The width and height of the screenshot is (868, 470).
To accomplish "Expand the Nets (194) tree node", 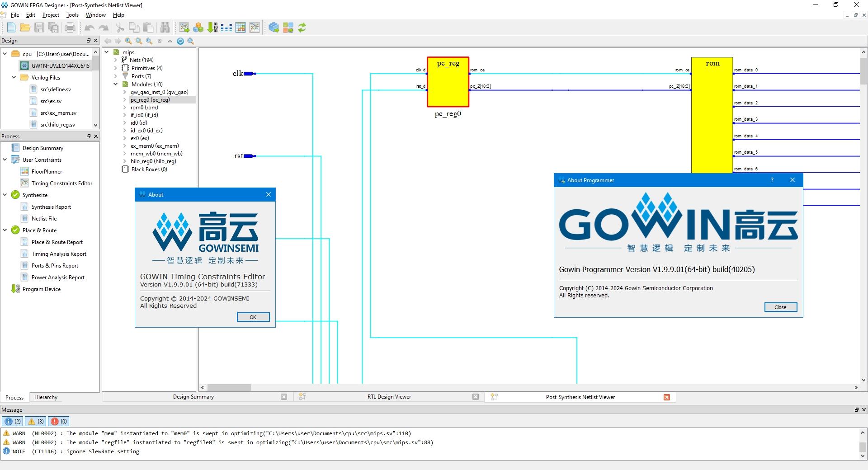I will 116,60.
